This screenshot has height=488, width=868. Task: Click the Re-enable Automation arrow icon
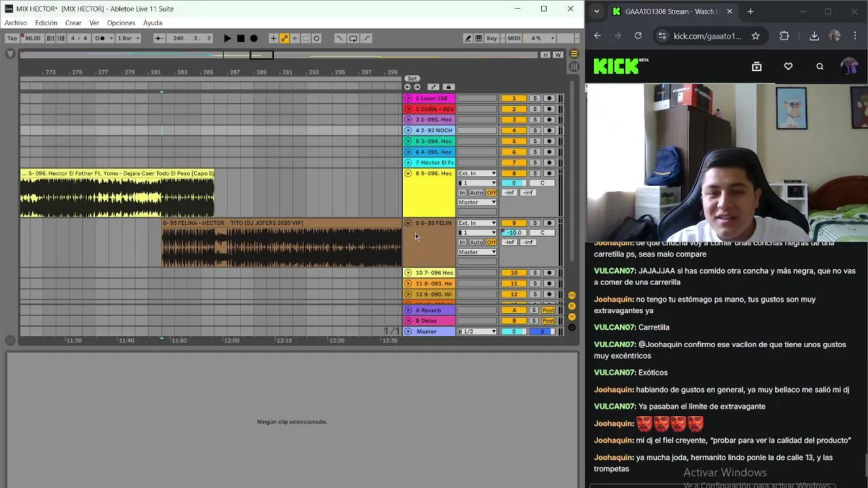tap(295, 39)
